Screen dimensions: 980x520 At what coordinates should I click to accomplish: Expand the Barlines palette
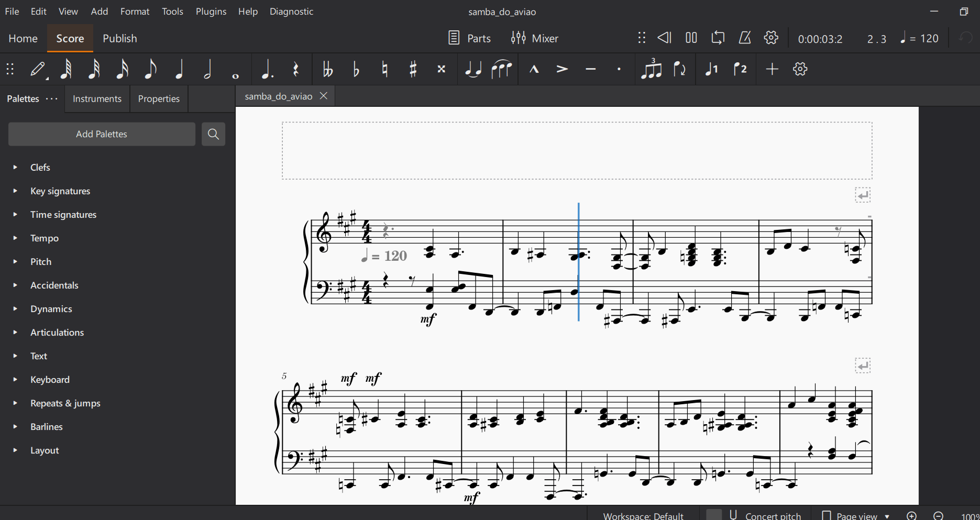point(15,426)
